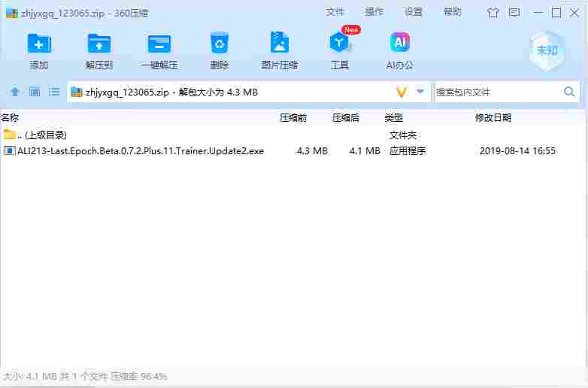Open the 帮助 menu

tap(453, 12)
